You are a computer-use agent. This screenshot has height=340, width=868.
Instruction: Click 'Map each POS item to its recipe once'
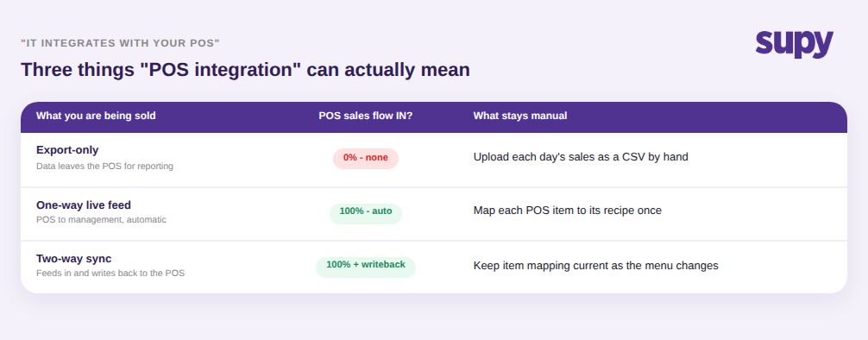click(x=568, y=211)
